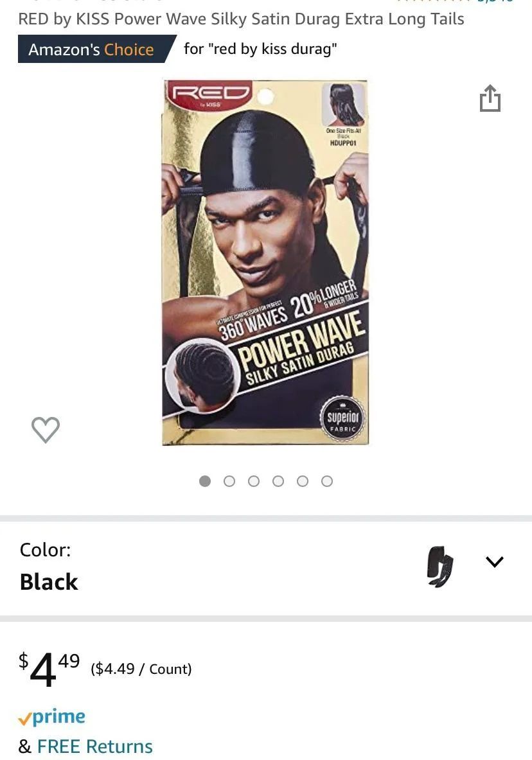Viewport: 532px width, 760px height.
Task: Jump to third product image dot
Action: (x=254, y=481)
